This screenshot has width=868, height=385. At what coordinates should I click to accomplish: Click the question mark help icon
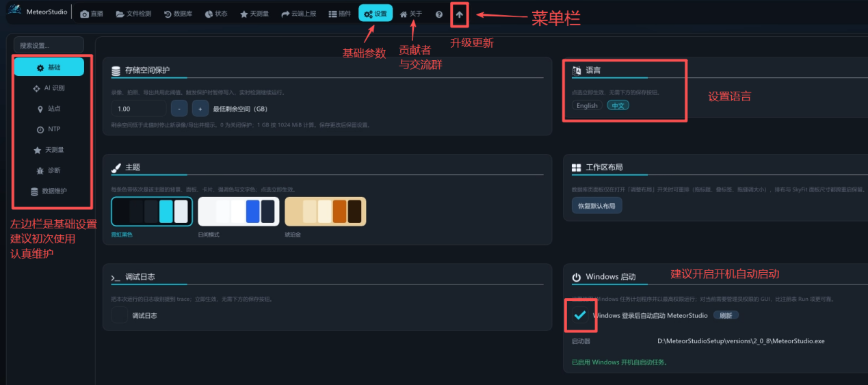pos(439,14)
